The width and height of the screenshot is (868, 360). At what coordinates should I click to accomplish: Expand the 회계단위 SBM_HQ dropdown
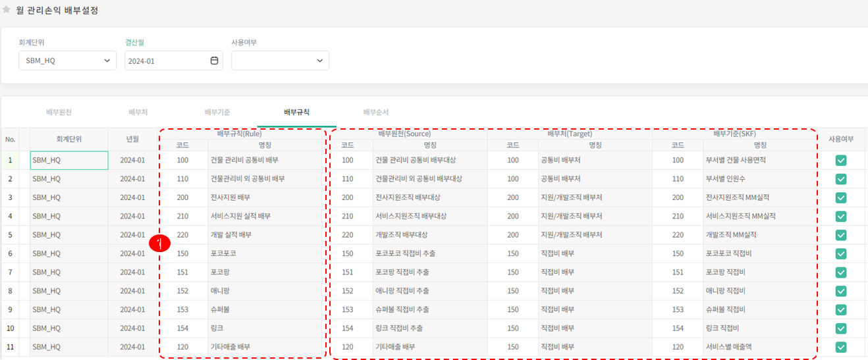point(67,61)
